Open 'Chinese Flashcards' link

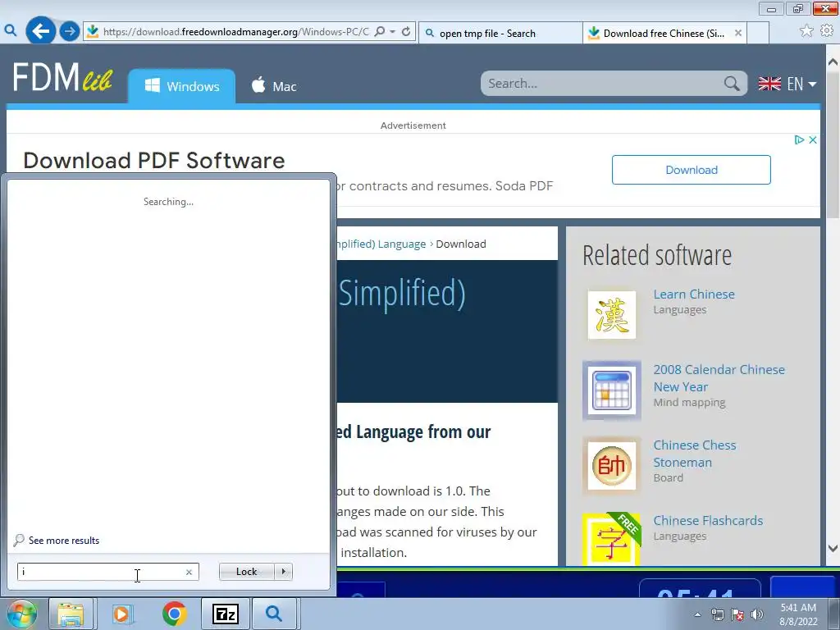708,521
